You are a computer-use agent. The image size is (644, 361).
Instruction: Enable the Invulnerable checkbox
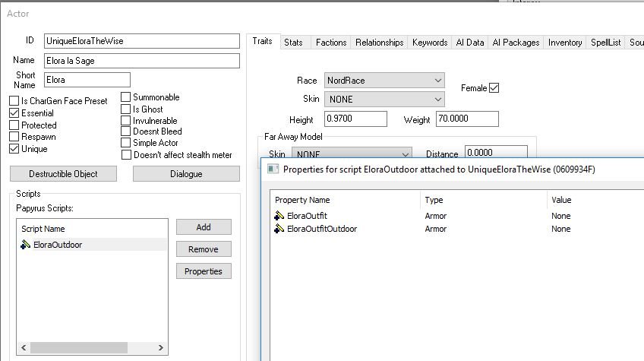pos(125,121)
